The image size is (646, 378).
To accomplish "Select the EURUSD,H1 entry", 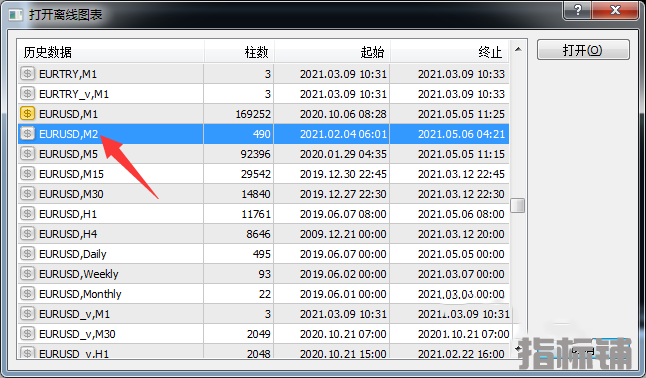I will tap(263, 214).
